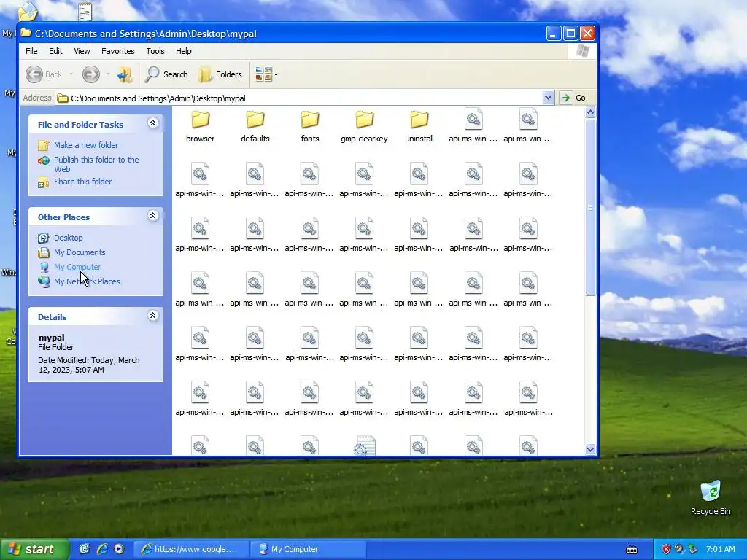Open the Views dropdown arrow

click(276, 75)
